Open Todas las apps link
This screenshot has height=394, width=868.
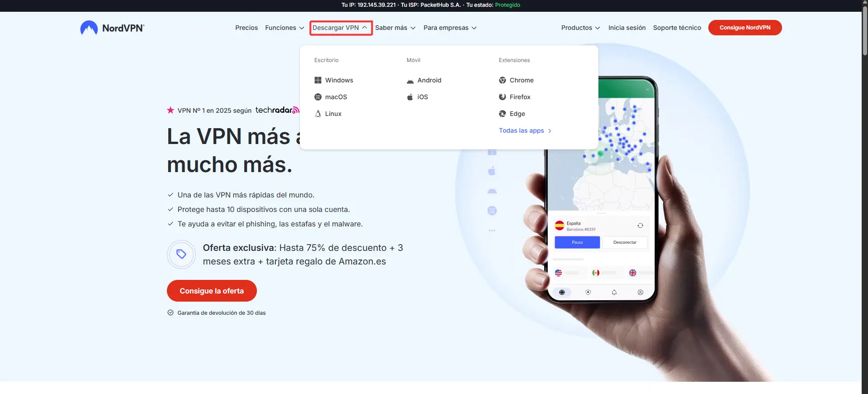tap(525, 130)
